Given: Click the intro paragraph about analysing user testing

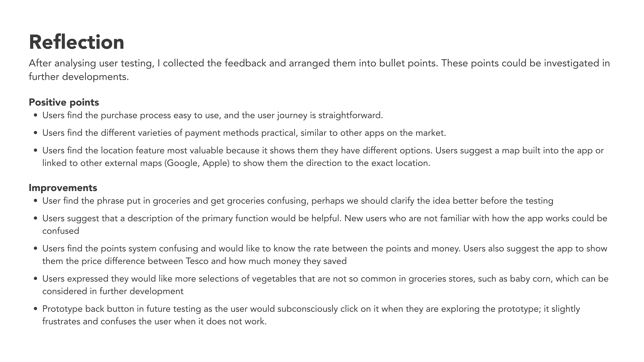Looking at the screenshot, I should point(319,63).
